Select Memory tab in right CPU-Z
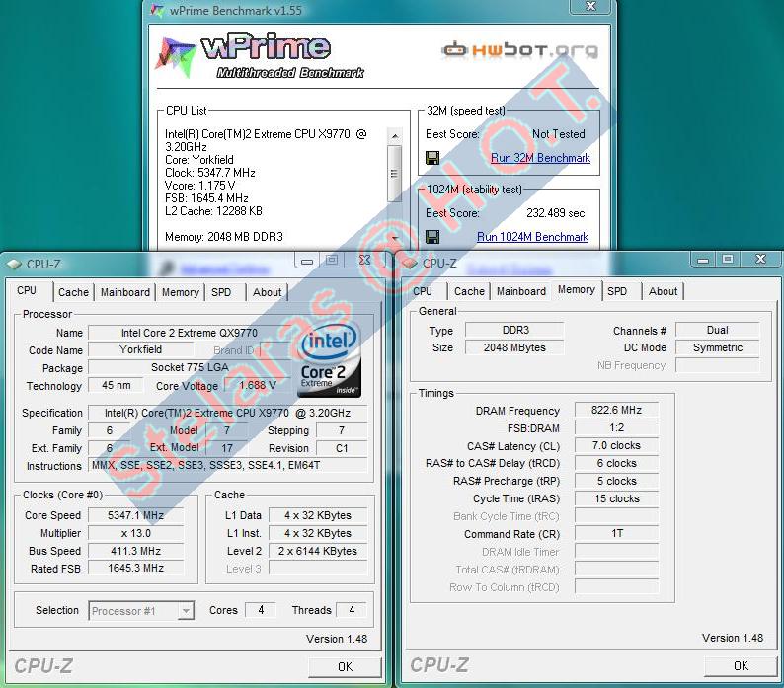 tap(577, 289)
